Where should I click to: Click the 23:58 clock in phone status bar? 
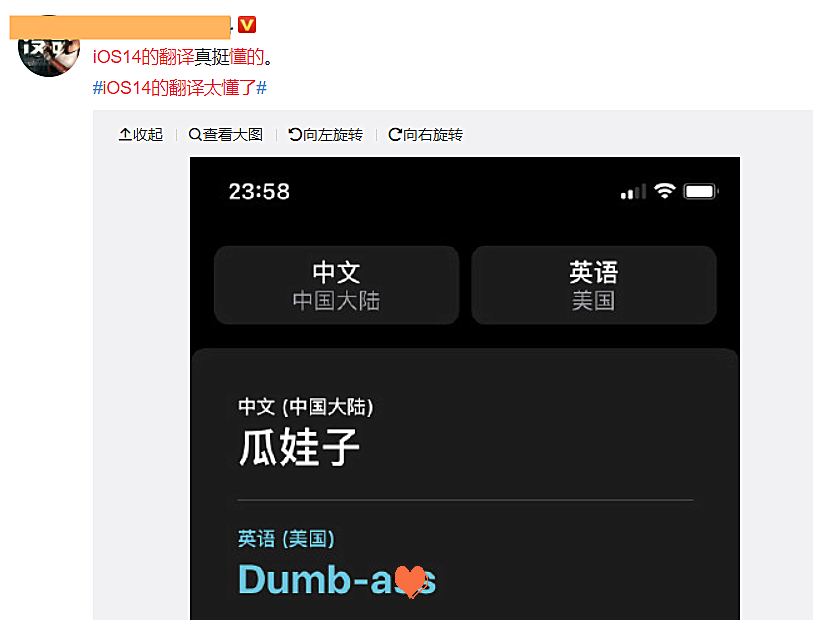click(x=259, y=191)
